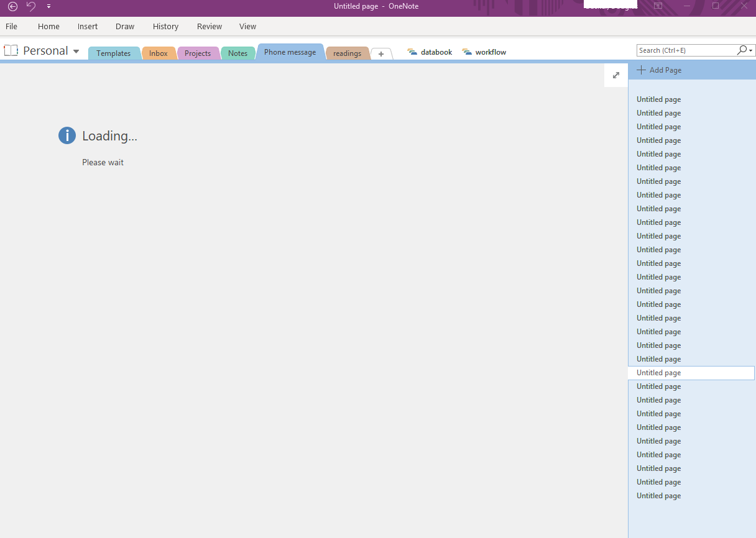Click the plus icon beside Add Page
The height and width of the screenshot is (538, 756).
(641, 70)
